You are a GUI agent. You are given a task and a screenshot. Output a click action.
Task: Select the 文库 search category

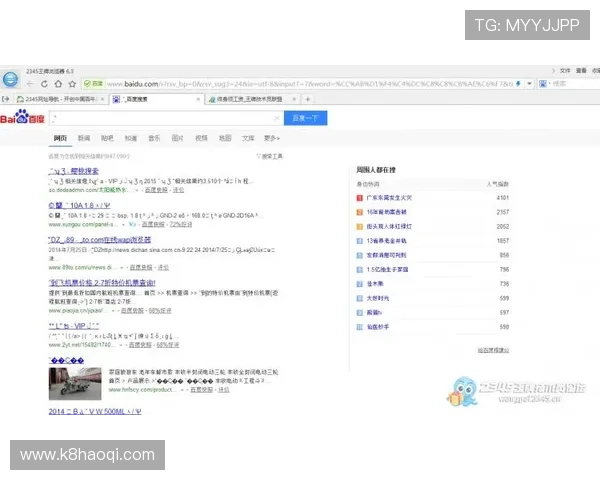(248, 138)
